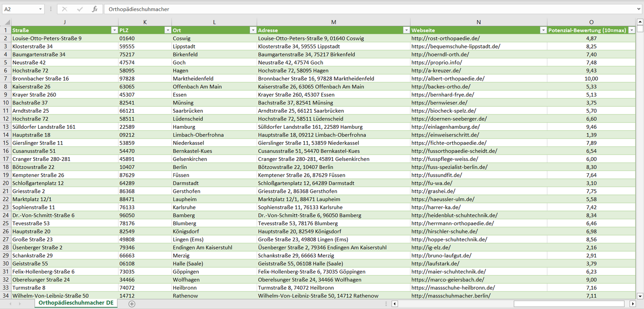The width and height of the screenshot is (644, 309).
Task: Open the Potenzial-Bewertung filter dropdown
Action: (x=632, y=30)
